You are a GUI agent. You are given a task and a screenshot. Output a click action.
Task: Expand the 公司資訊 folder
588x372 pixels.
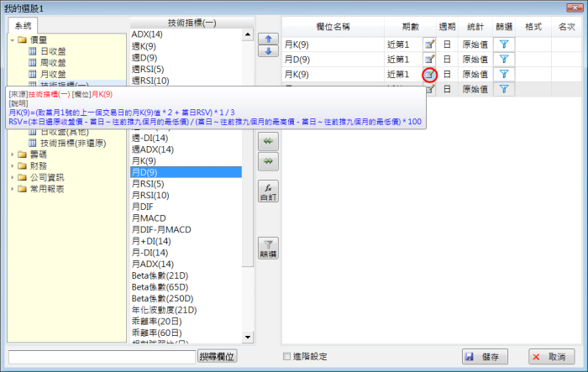(13, 177)
